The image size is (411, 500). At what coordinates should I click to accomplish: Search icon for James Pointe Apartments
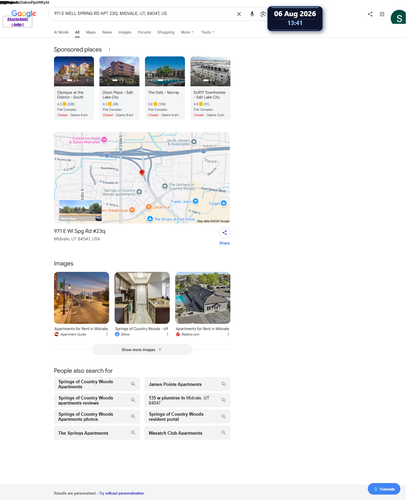click(223, 384)
